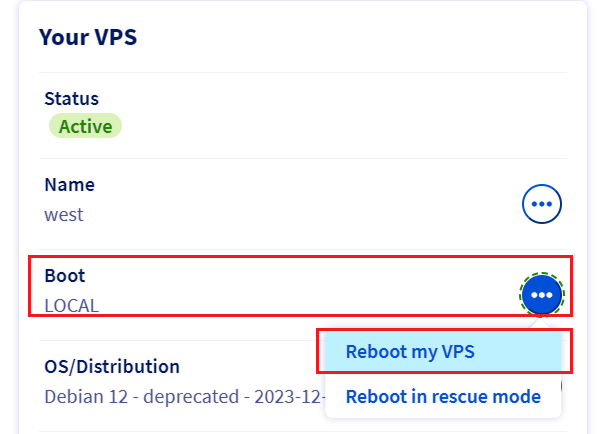Select the Status field label

pyautogui.click(x=71, y=99)
